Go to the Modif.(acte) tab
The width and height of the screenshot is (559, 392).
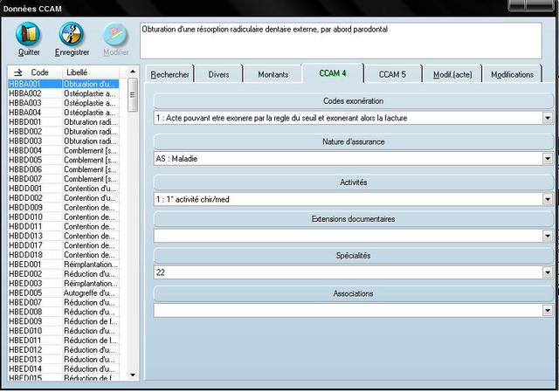coord(452,75)
